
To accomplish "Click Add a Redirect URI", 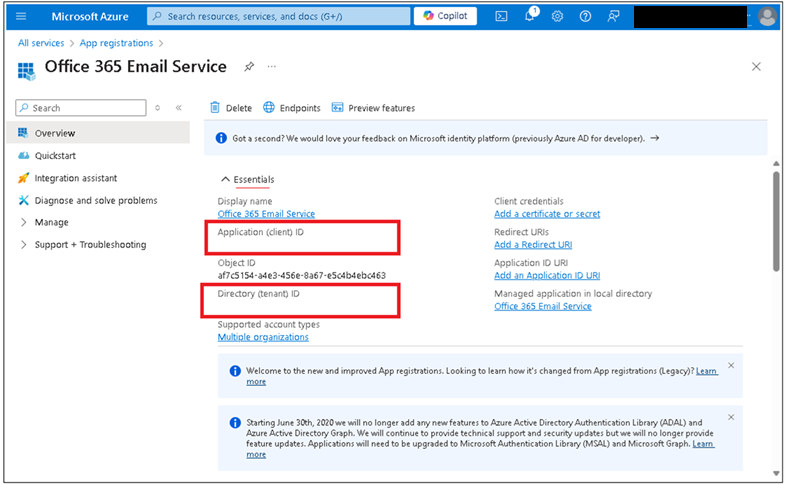I will coord(533,245).
